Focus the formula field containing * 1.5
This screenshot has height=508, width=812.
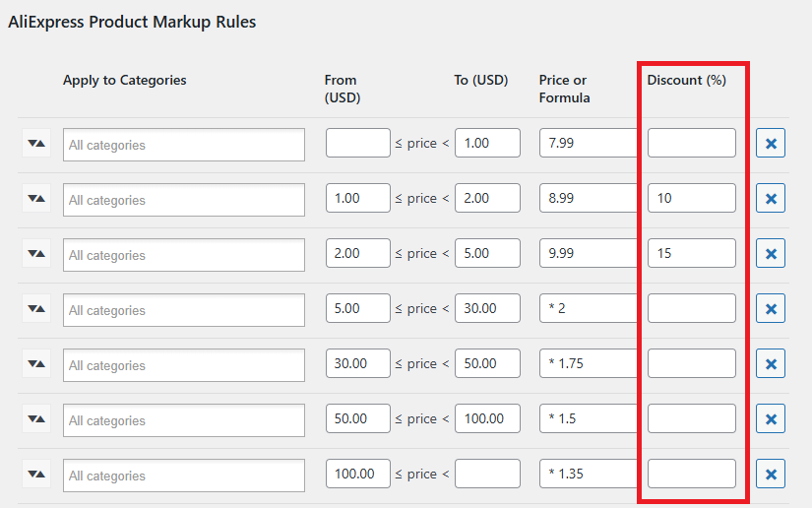(x=589, y=418)
